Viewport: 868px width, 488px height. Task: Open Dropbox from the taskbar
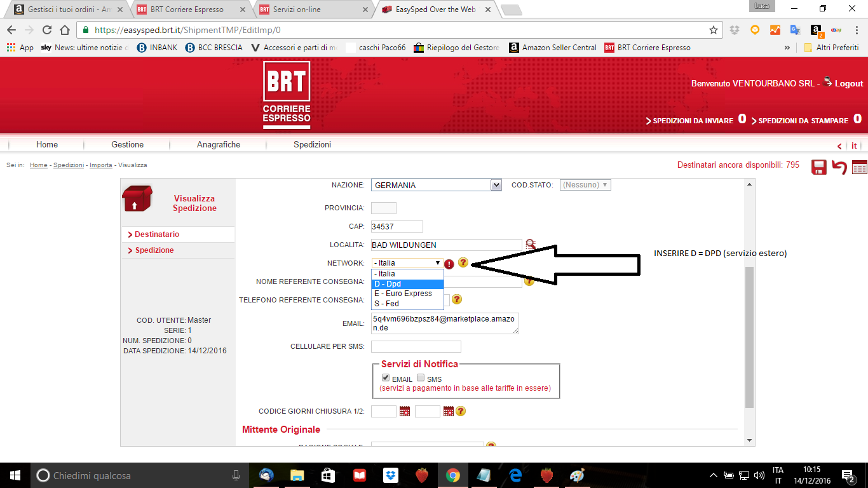(x=391, y=475)
